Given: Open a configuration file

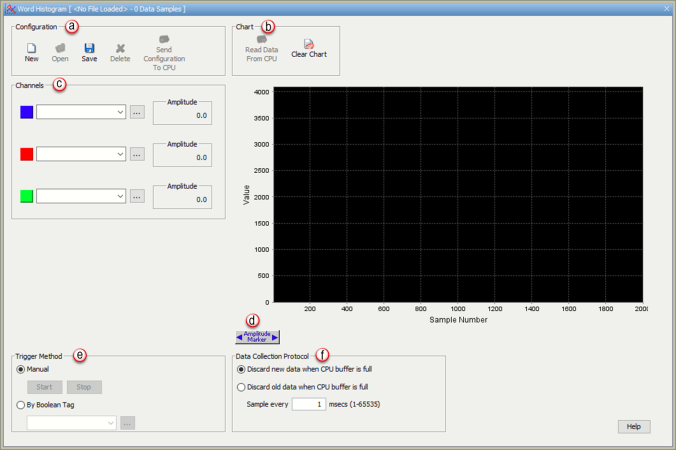Looking at the screenshot, I should (x=60, y=48).
